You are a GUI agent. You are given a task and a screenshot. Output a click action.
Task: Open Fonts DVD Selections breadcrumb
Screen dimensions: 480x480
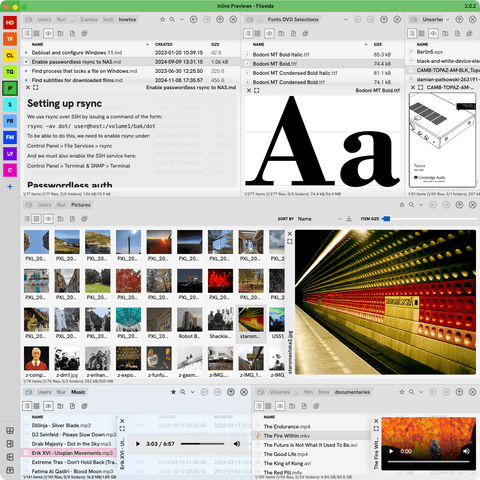293,19
